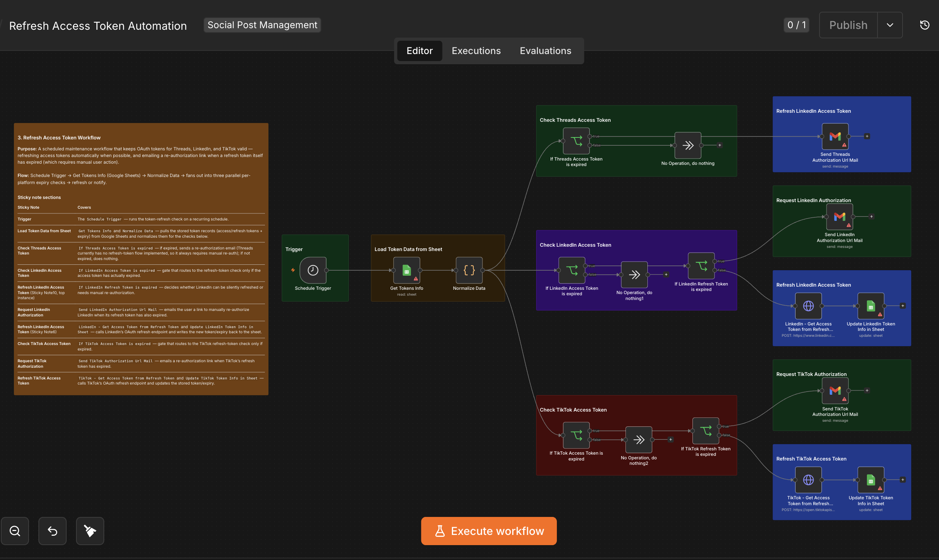
Task: Select If LinkedIn Access Token is expired node
Action: (x=572, y=270)
